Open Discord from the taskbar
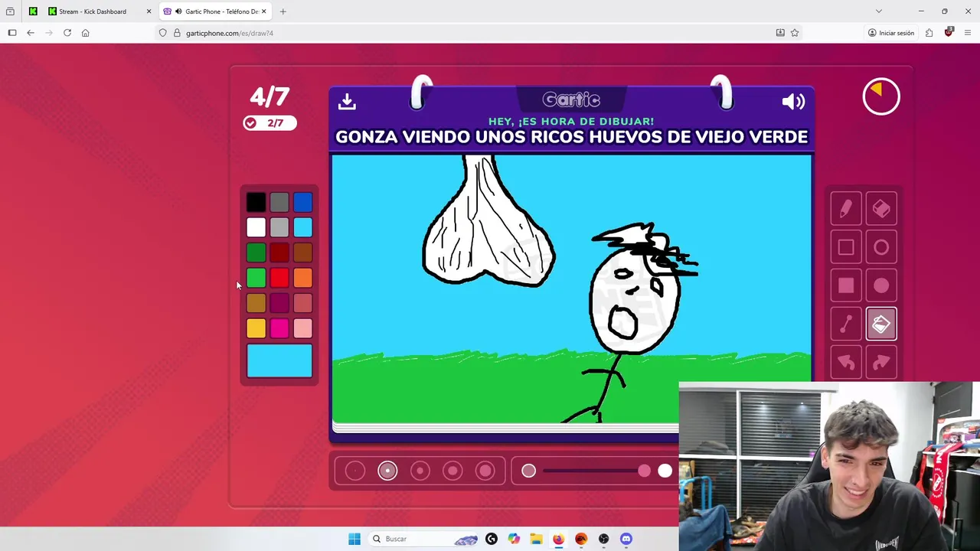 (x=626, y=539)
